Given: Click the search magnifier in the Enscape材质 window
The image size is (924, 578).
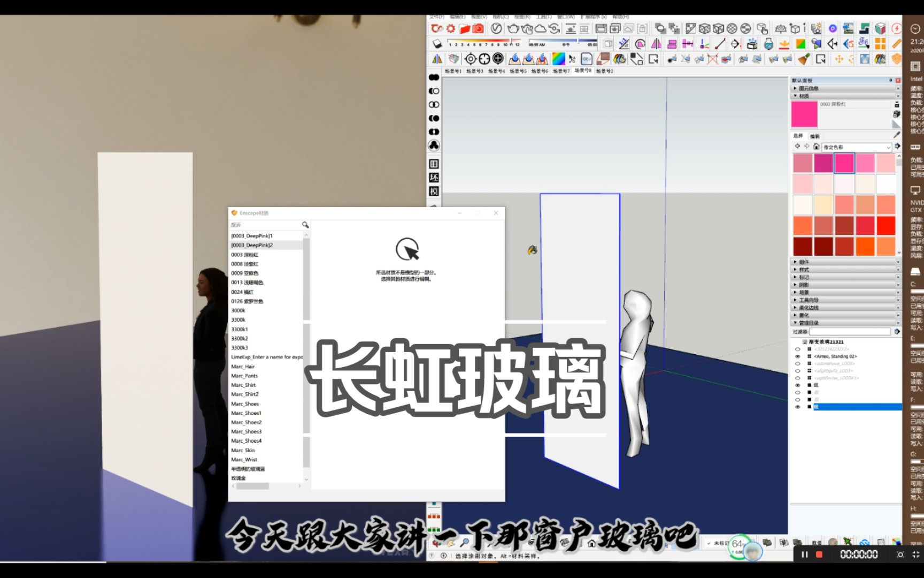Looking at the screenshot, I should 305,224.
